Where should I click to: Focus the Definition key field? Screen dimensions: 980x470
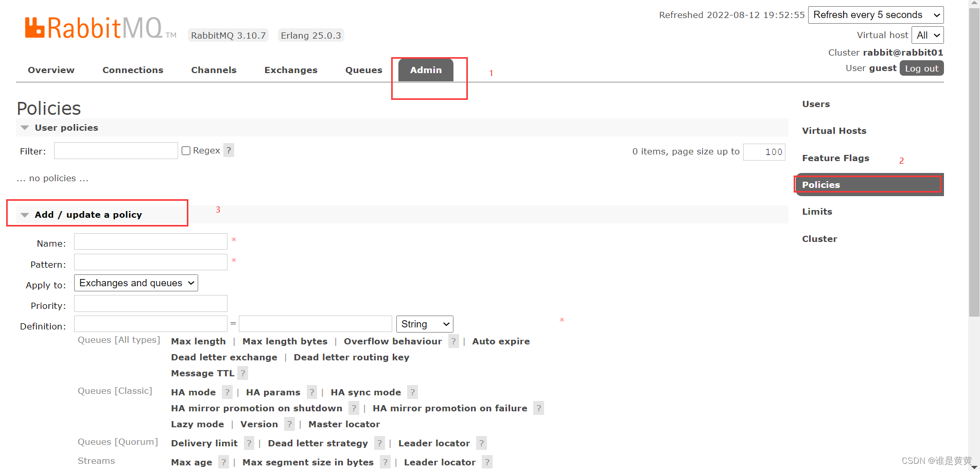pyautogui.click(x=151, y=324)
